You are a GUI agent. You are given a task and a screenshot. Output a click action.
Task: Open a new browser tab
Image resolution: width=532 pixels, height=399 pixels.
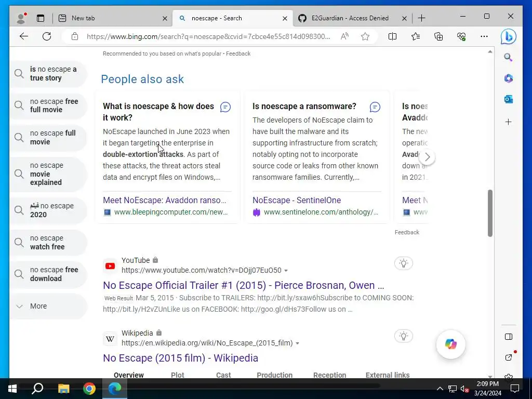[x=421, y=18]
